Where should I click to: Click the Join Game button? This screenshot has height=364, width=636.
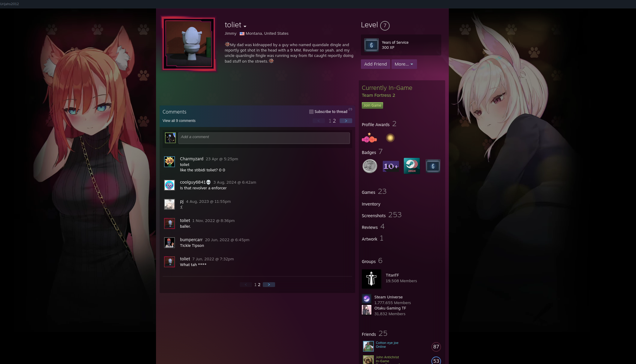click(372, 105)
